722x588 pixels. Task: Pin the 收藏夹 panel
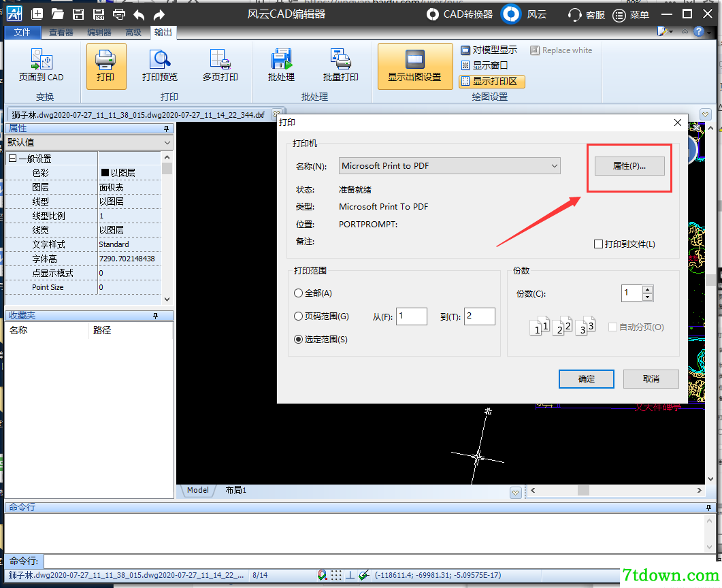156,315
